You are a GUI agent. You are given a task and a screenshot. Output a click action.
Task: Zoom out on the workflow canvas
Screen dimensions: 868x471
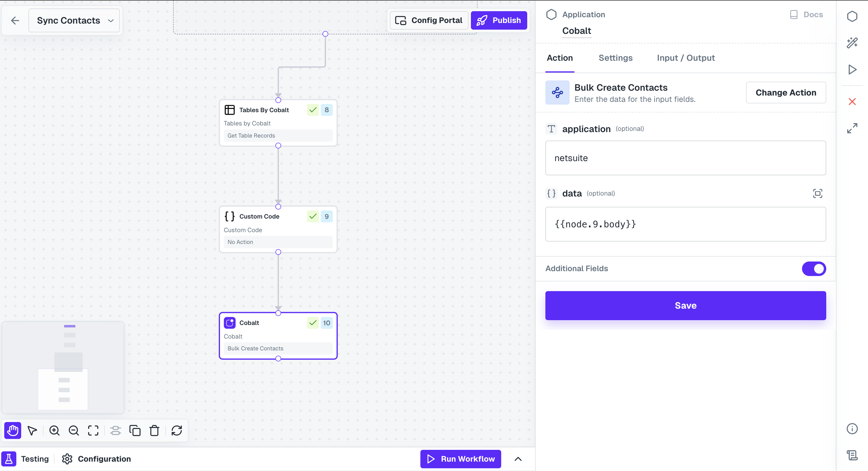[74, 430]
